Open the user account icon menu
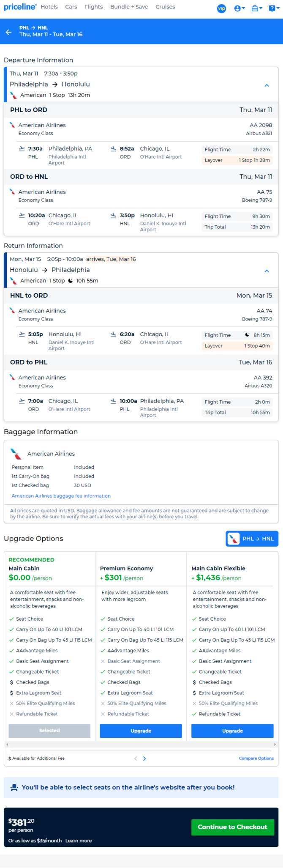This screenshot has height=868, width=283. click(x=239, y=8)
